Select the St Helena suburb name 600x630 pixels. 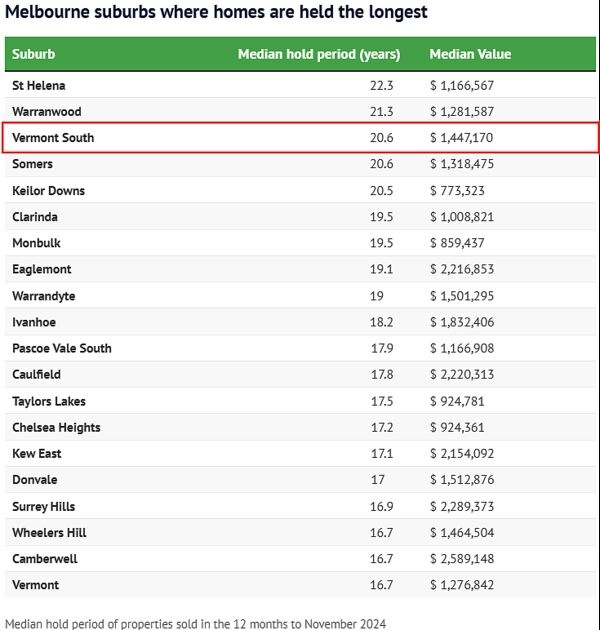click(x=39, y=86)
